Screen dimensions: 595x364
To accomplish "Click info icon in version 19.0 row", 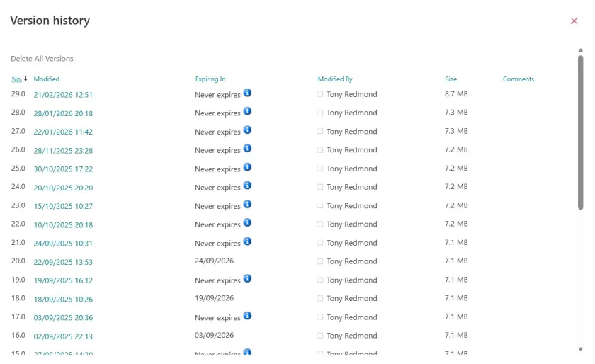I will [247, 279].
